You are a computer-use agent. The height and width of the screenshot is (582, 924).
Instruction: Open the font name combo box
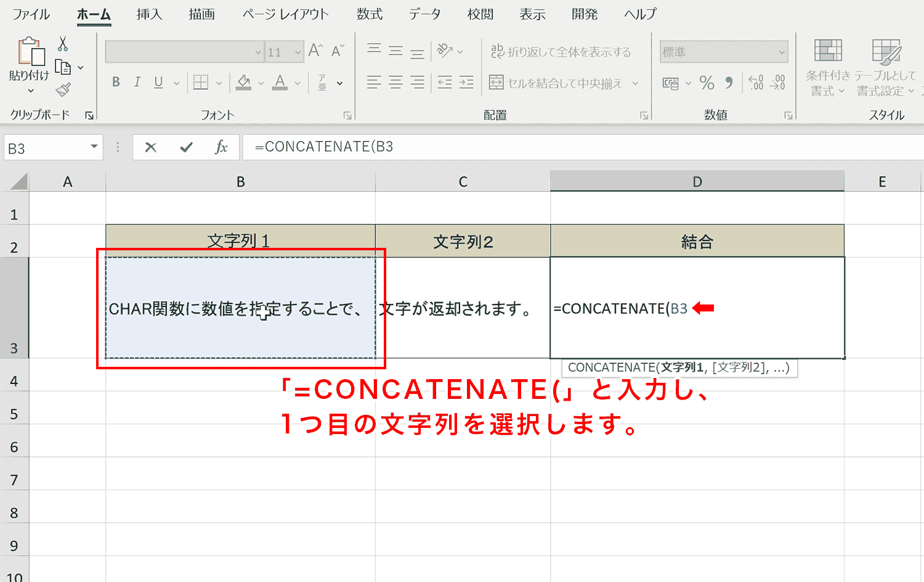184,52
